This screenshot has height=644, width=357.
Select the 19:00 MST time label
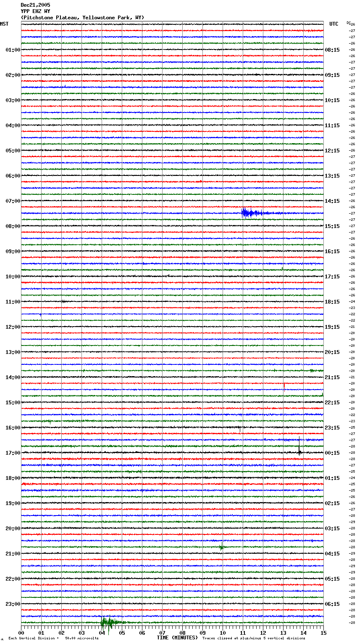pyautogui.click(x=13, y=503)
